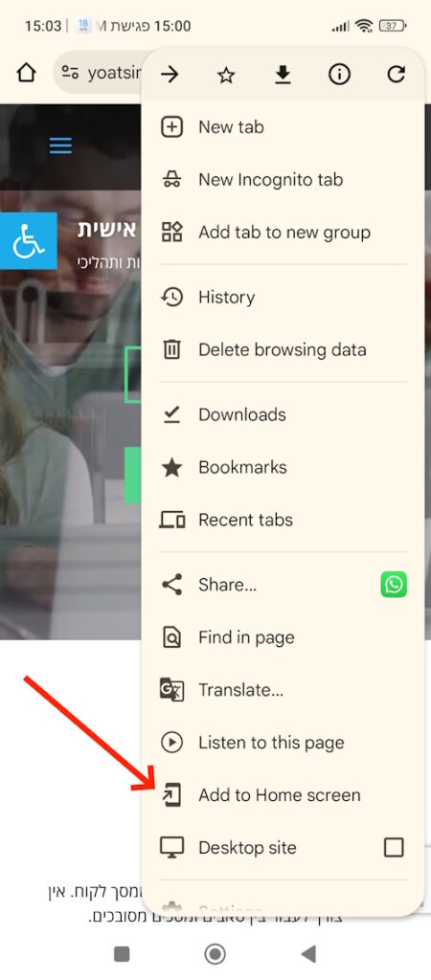Open a New Incognito tab

click(x=283, y=180)
